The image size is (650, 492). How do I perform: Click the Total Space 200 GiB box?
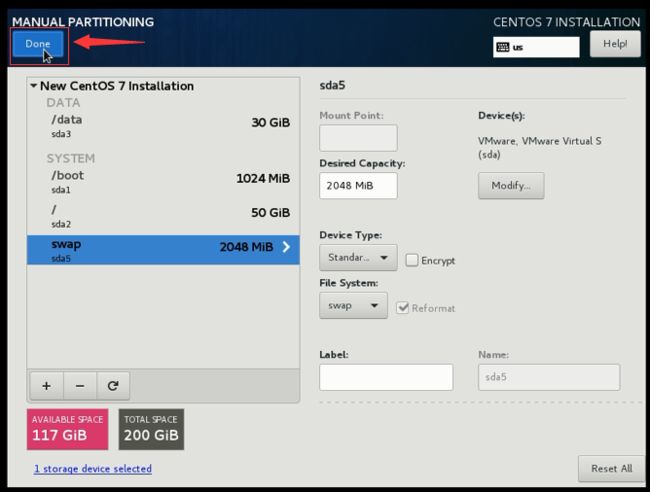coord(151,429)
